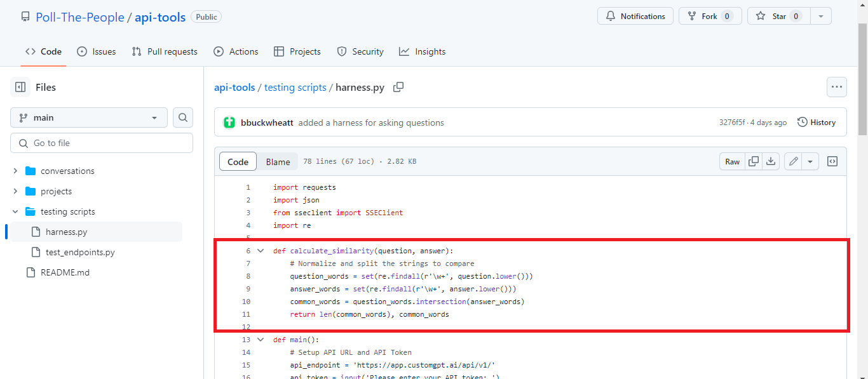This screenshot has height=379, width=868.
Task: Open the file options kebab menu
Action: point(836,87)
